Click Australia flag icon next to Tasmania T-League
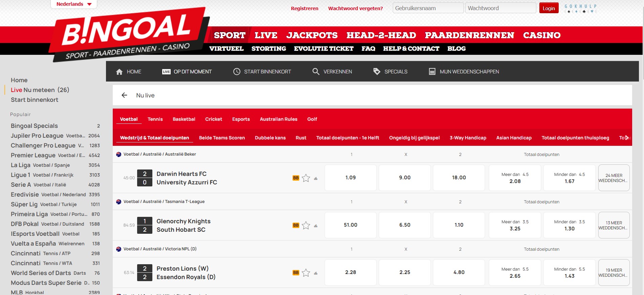 coord(119,202)
